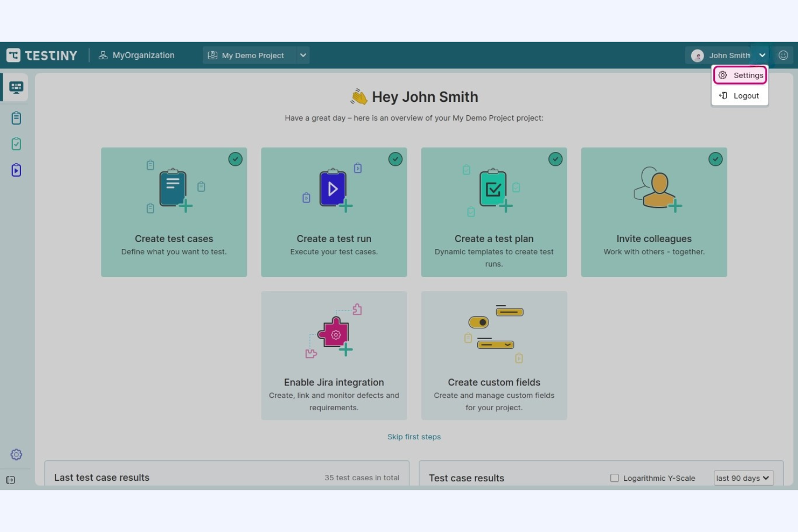Click the Skip first steps link
This screenshot has height=532, width=798.
click(x=414, y=437)
